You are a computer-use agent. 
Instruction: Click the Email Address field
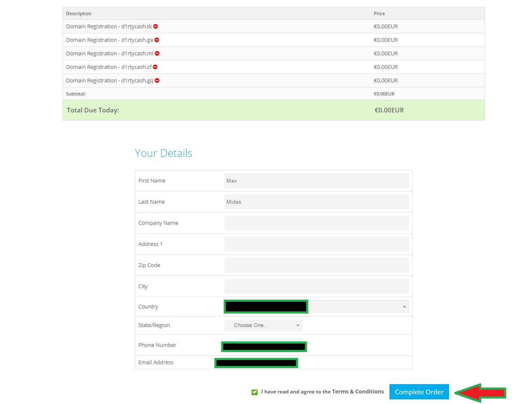256,363
